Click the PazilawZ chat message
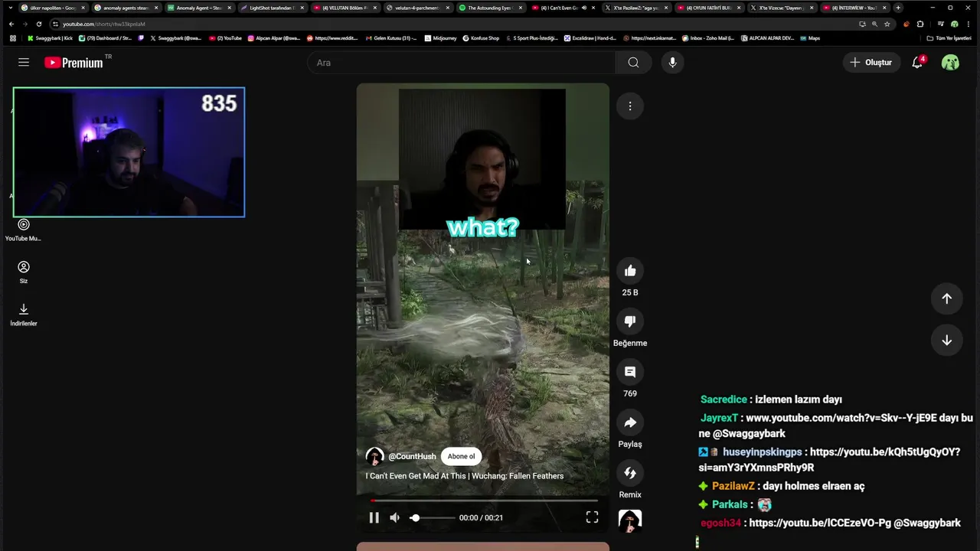980x551 pixels. click(782, 486)
